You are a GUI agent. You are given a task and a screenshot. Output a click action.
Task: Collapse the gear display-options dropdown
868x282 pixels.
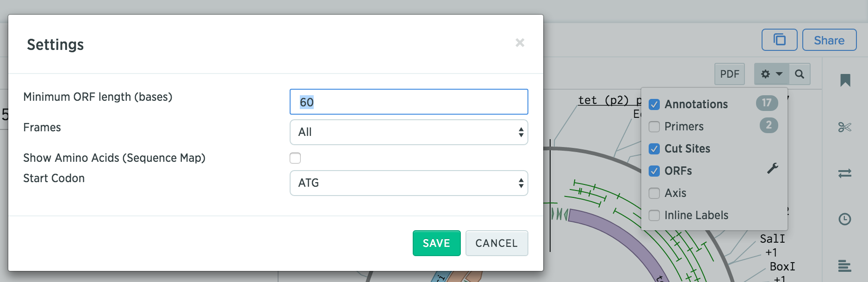(x=771, y=74)
